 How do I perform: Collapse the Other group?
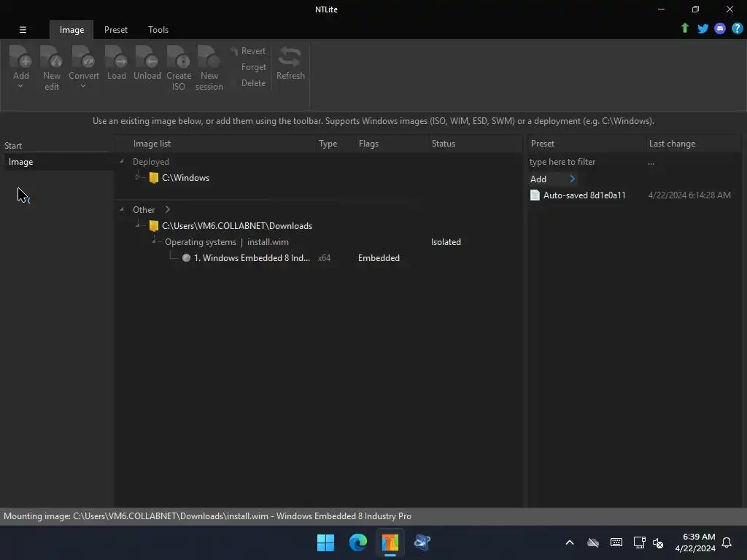[122, 209]
